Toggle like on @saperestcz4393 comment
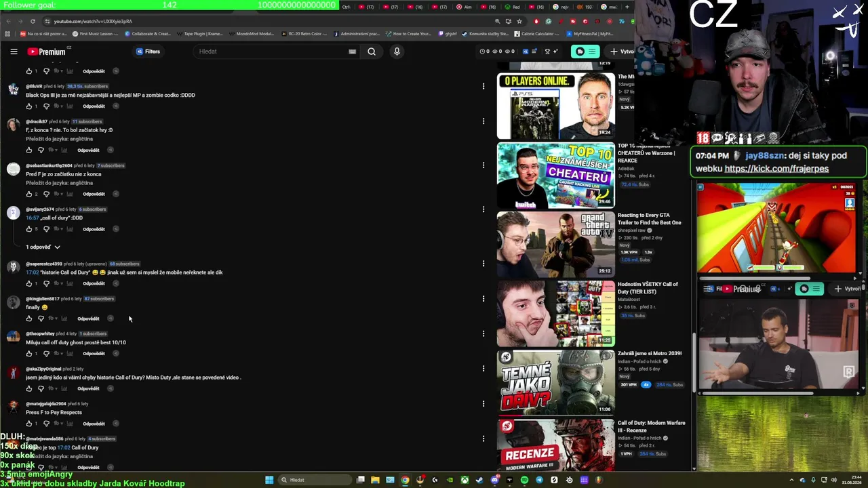Viewport: 868px width, 488px height. [29, 283]
